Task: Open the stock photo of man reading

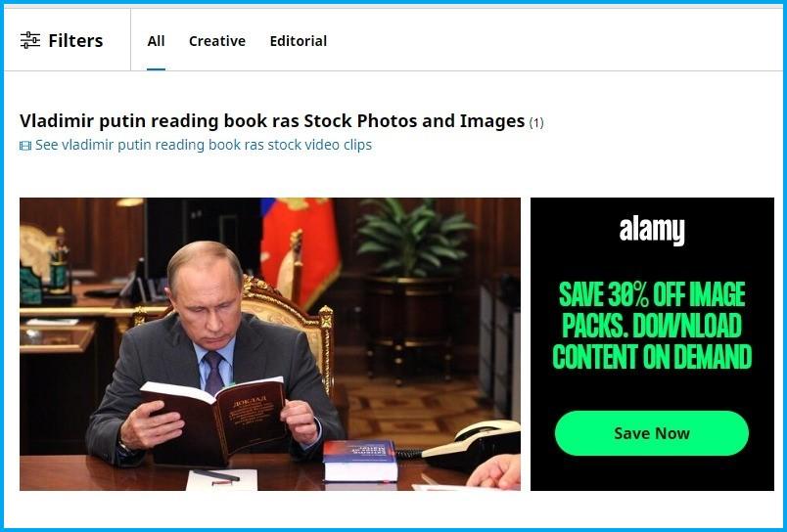Action: point(270,344)
